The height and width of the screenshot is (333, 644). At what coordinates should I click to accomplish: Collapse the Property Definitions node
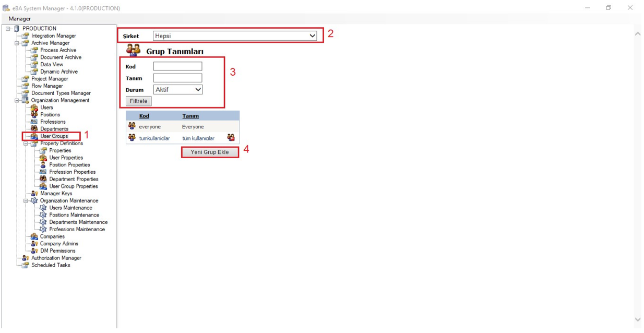point(26,144)
